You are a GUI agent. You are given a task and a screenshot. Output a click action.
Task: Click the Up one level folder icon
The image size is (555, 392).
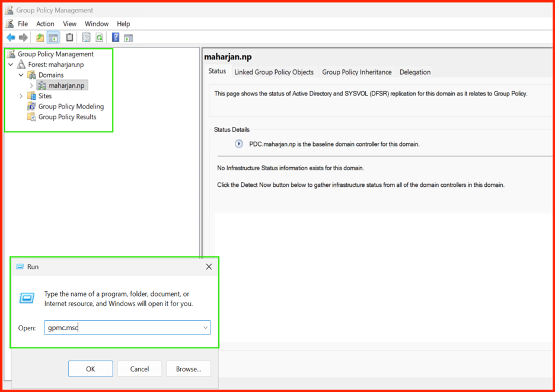tap(40, 37)
